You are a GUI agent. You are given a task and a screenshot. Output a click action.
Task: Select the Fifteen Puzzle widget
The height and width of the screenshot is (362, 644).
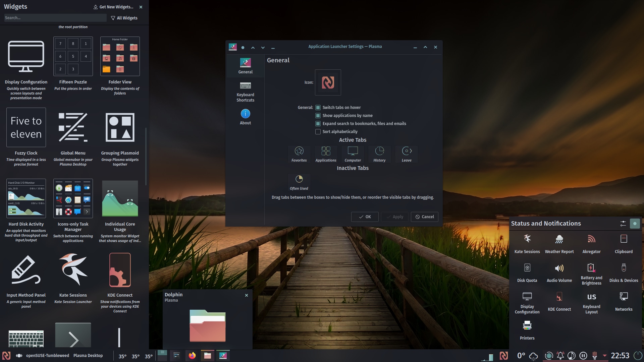[x=73, y=64]
